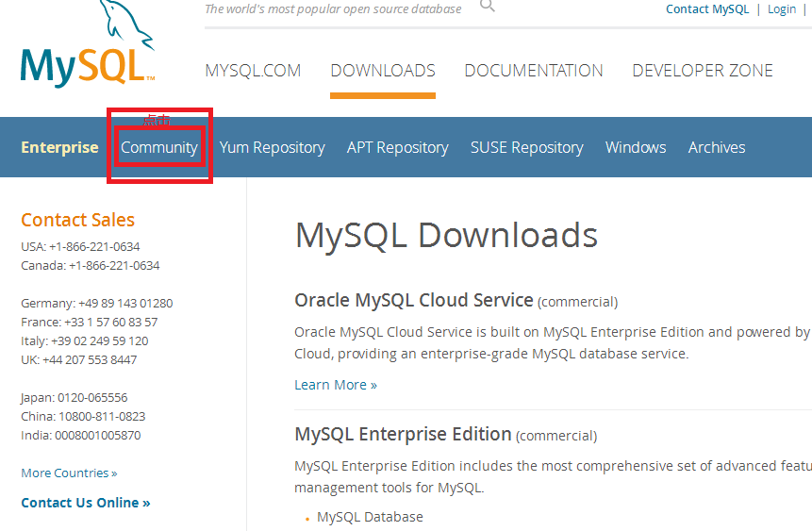Click the world's most popular database tagline
Viewport: 812px width, 531px height.
click(x=333, y=9)
